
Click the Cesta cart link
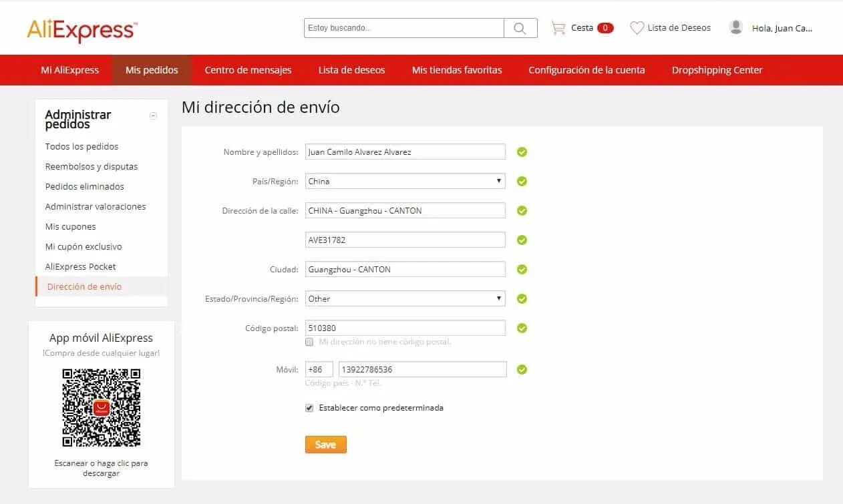tap(582, 28)
